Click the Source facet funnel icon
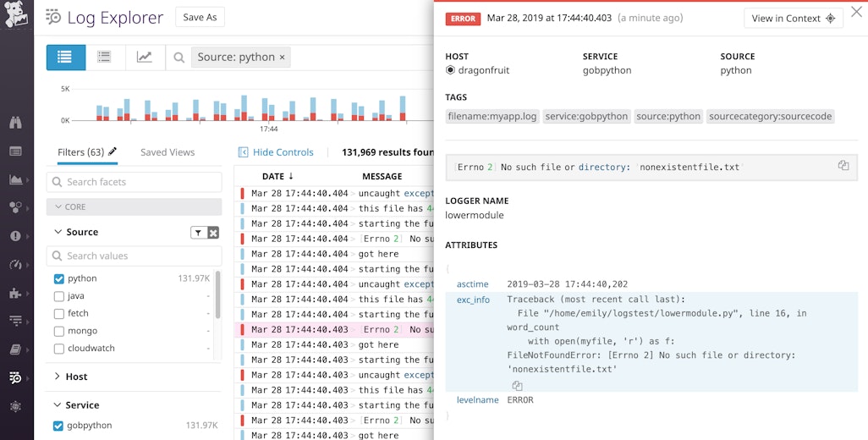 [198, 233]
